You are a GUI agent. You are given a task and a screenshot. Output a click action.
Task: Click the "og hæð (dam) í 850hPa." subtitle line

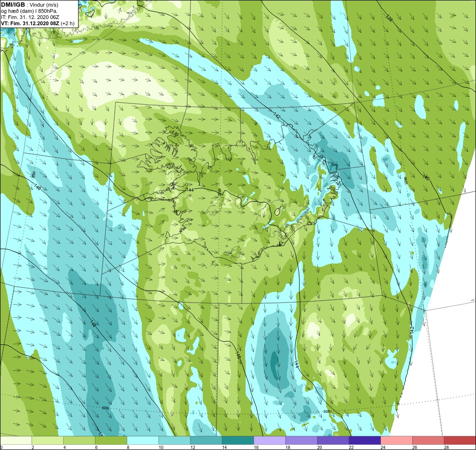30,11
